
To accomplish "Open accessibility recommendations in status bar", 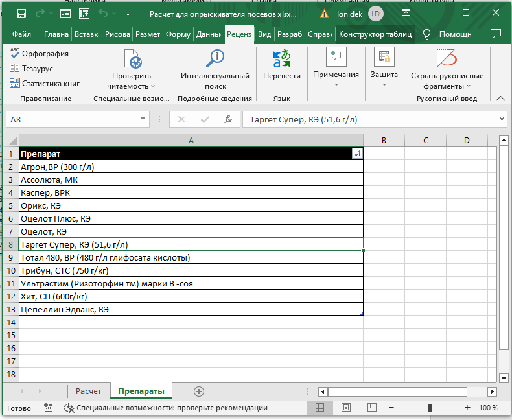I will (166, 408).
